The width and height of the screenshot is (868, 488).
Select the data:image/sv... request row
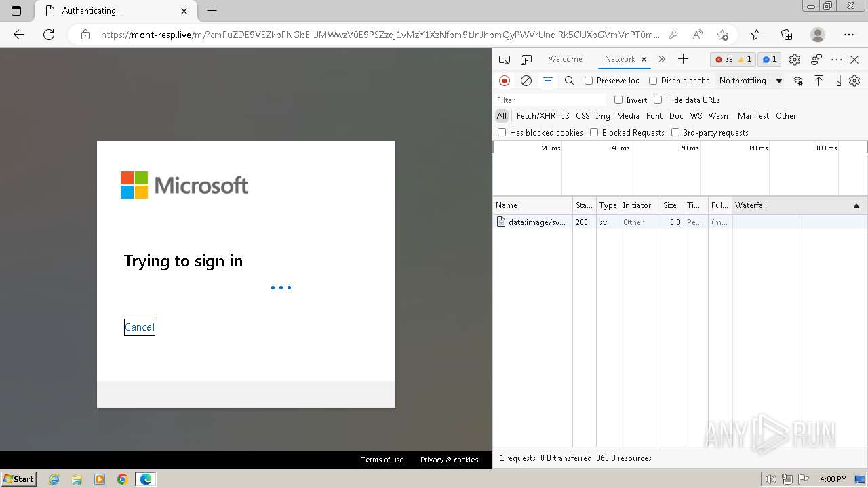[x=679, y=222]
